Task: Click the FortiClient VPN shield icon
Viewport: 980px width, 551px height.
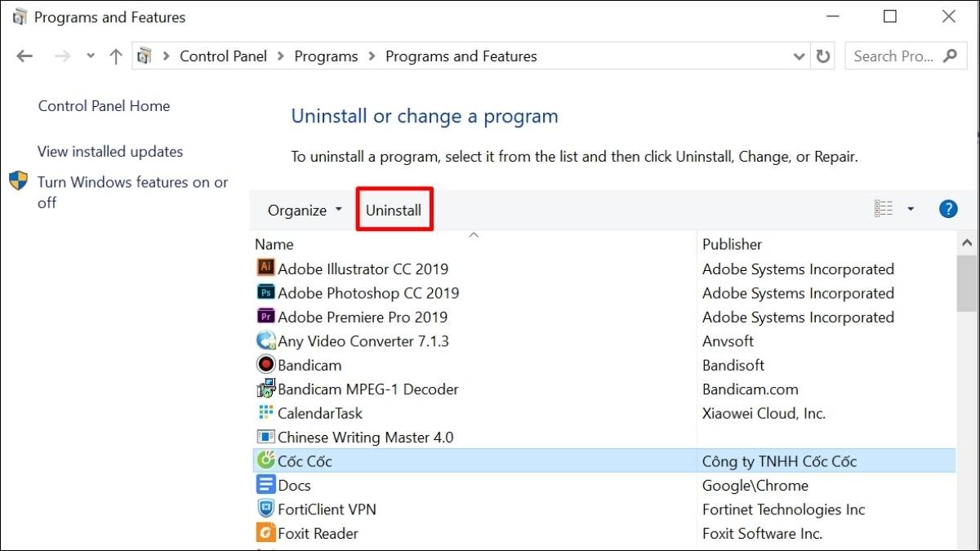Action: (265, 509)
